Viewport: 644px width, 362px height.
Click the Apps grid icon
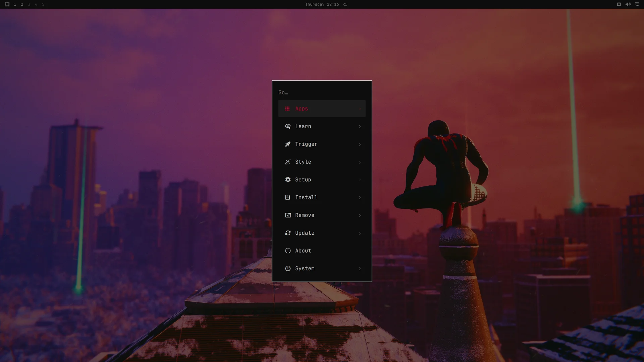287,109
